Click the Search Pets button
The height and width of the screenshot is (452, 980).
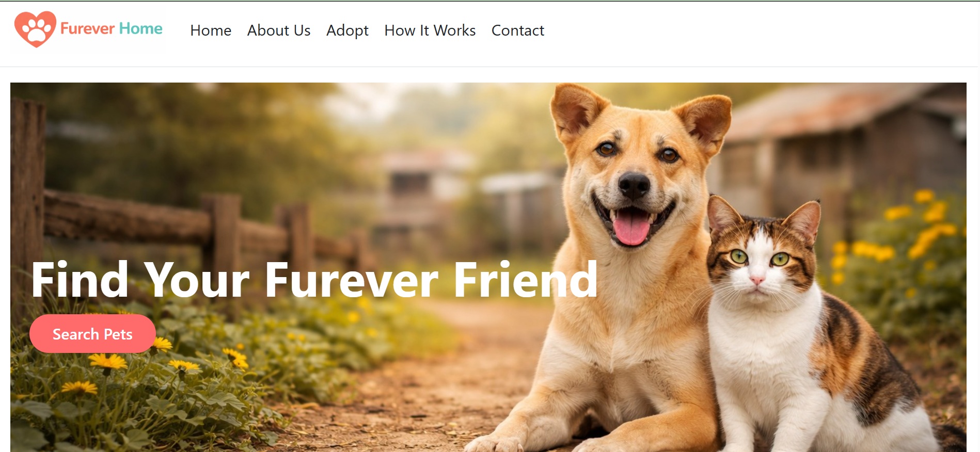(x=92, y=334)
